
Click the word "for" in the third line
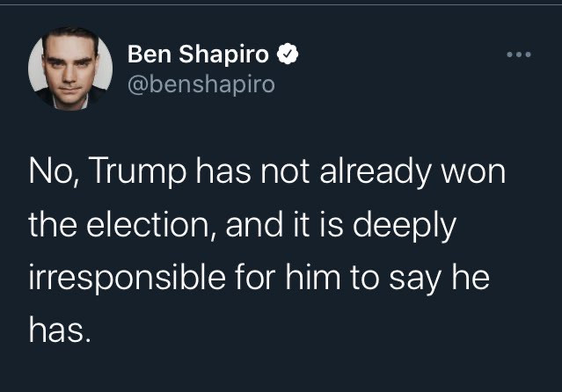point(255,277)
